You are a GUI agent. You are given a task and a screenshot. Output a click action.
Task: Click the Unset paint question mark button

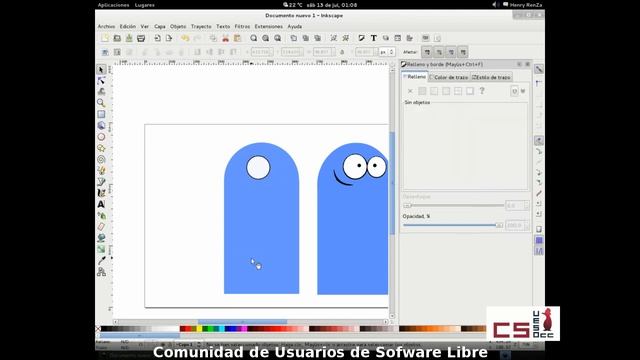(482, 91)
